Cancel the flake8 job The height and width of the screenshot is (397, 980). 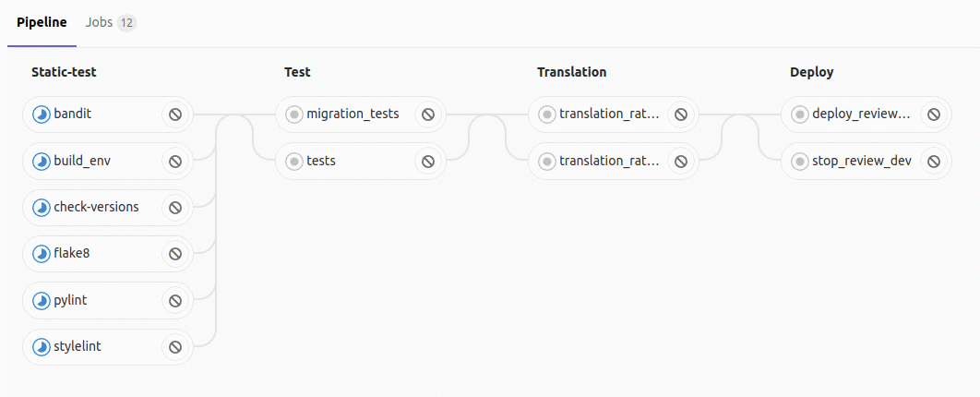point(175,254)
